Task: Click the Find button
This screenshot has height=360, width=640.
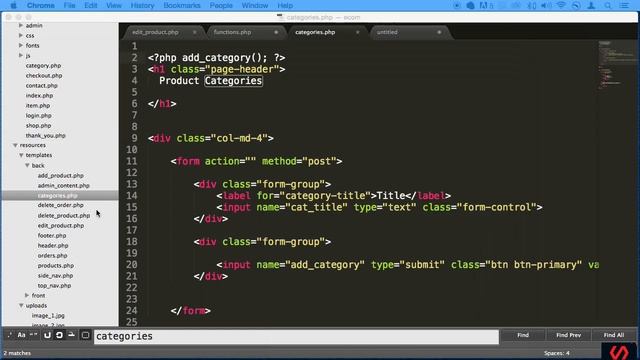Action: coord(523,335)
